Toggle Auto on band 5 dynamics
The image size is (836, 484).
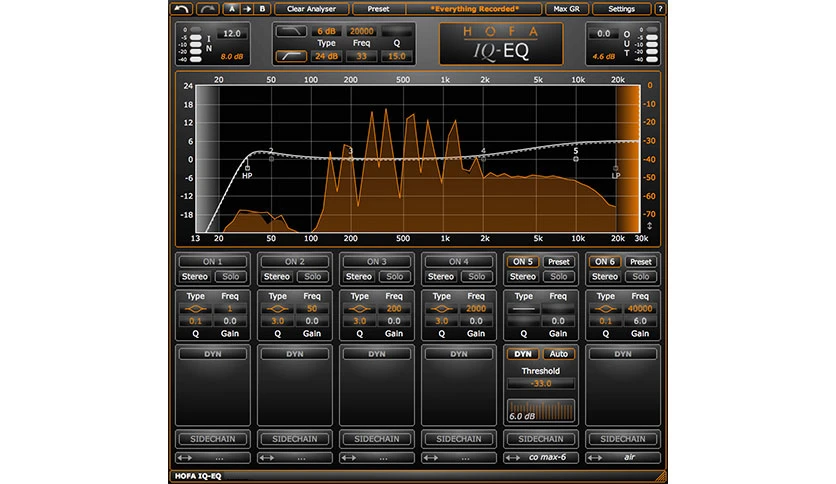559,354
